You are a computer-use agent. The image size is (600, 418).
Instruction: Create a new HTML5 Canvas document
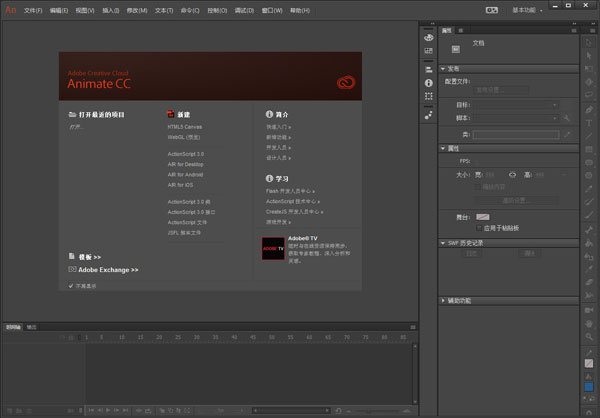pos(185,127)
